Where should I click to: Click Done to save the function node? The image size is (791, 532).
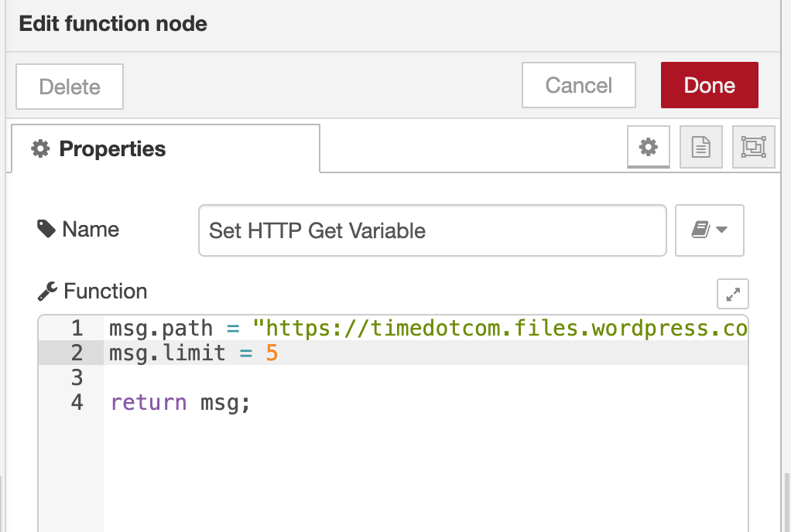[709, 85]
